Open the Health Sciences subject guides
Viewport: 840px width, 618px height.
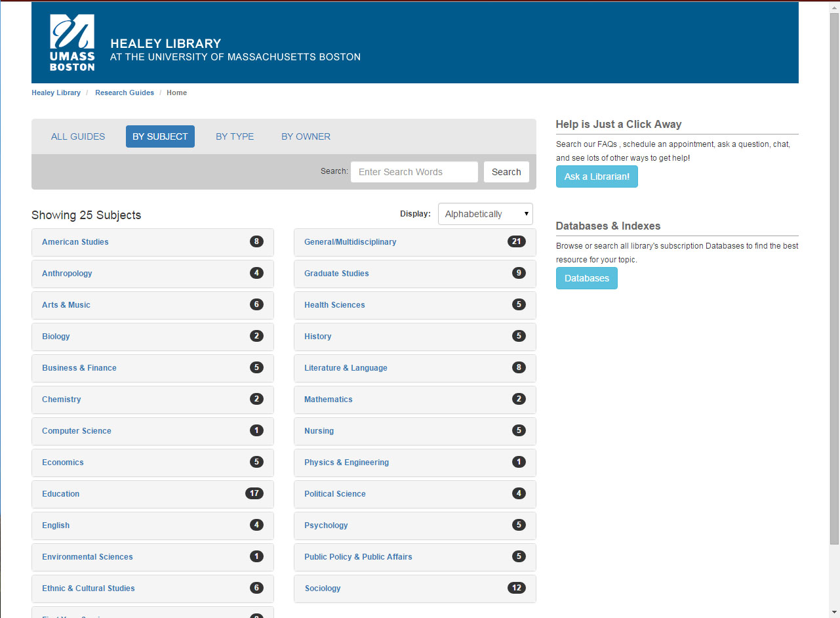click(415, 305)
